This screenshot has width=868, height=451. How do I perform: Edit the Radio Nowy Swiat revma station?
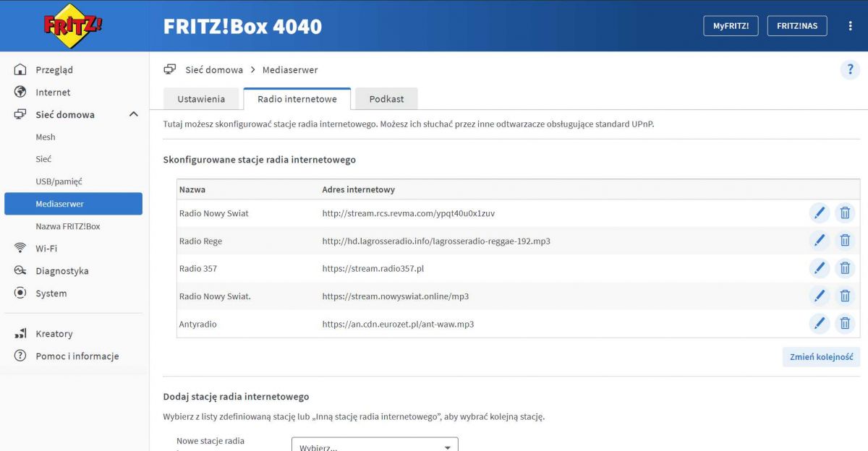tap(819, 213)
